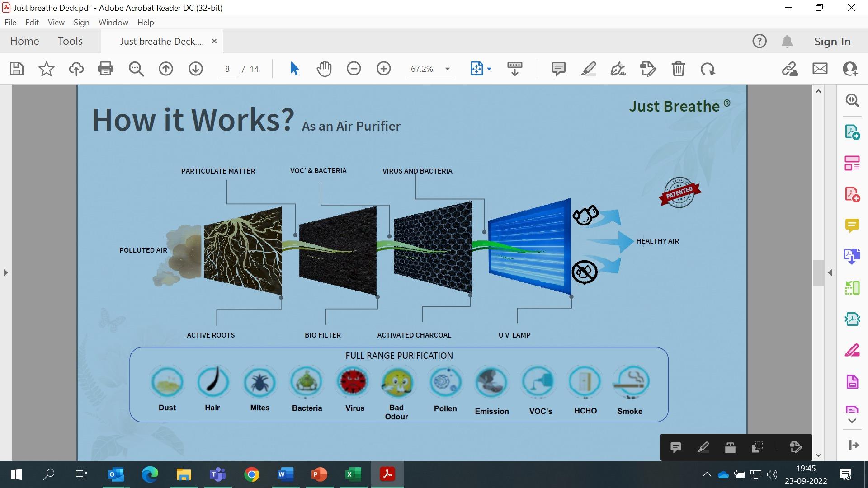
Task: Add the document to starred files
Action: coord(47,69)
